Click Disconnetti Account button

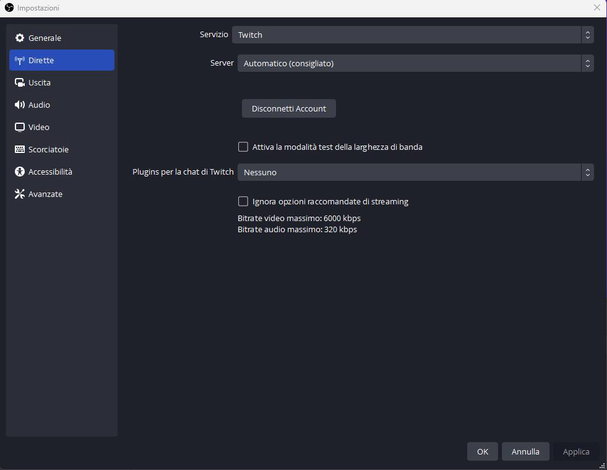coord(289,109)
